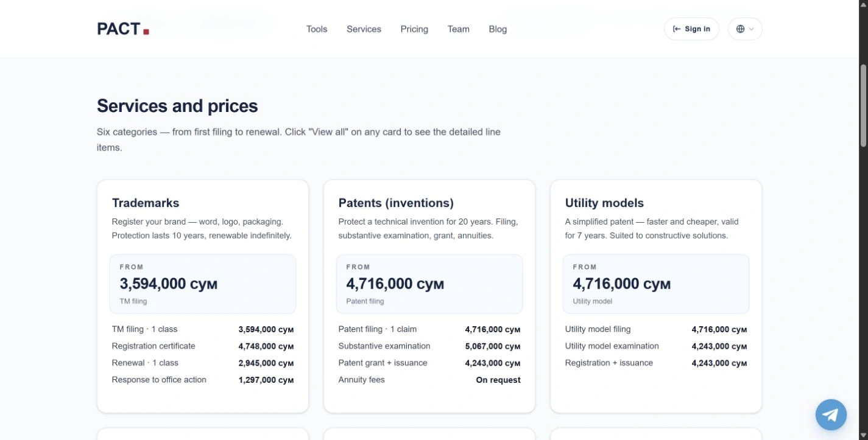The image size is (868, 440).
Task: Click the globe language icon
Action: coord(740,29)
